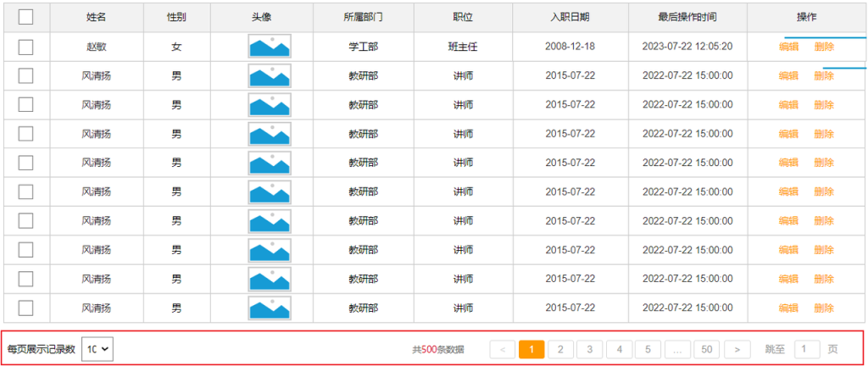The width and height of the screenshot is (868, 366).
Task: Click the avatar image in 赵敏's row
Action: point(270,47)
